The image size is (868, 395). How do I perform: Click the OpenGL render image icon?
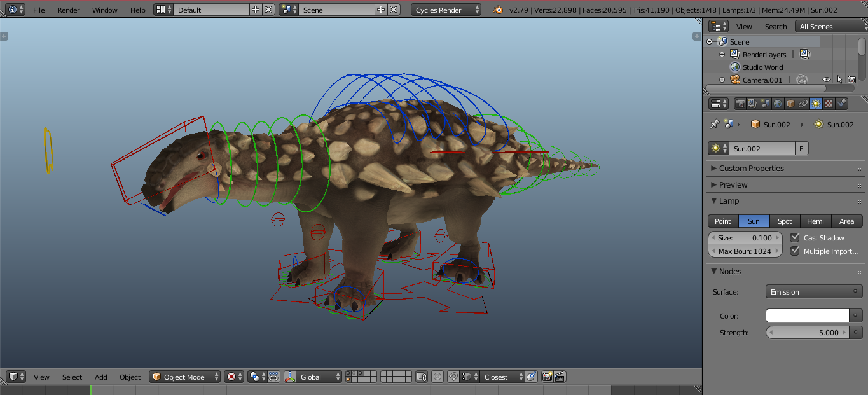pyautogui.click(x=547, y=377)
